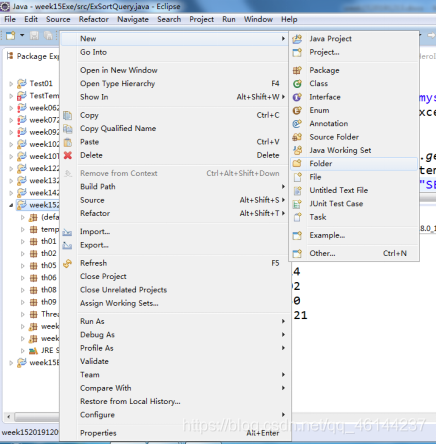Open the Configure submenu
This screenshot has height=444, width=436.
click(x=175, y=415)
